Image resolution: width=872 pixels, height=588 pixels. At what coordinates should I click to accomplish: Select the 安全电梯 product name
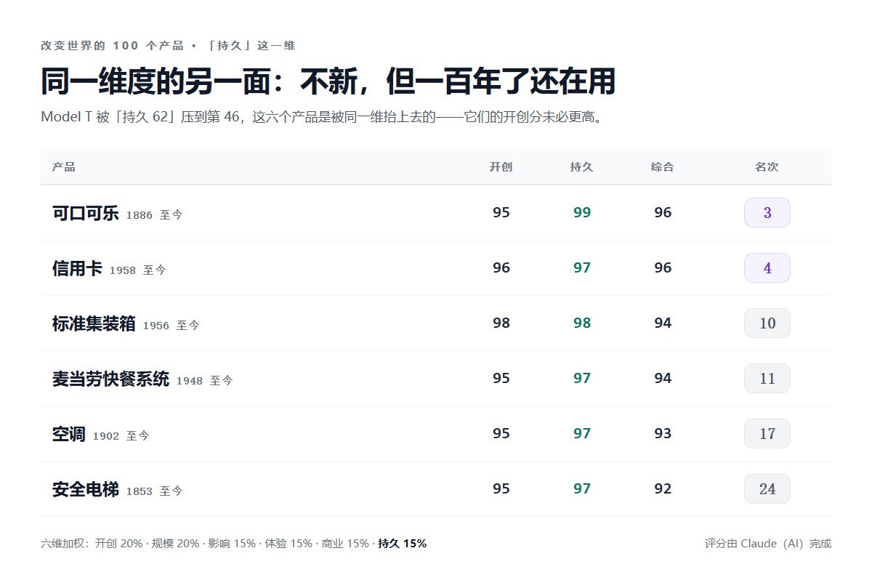coord(86,490)
